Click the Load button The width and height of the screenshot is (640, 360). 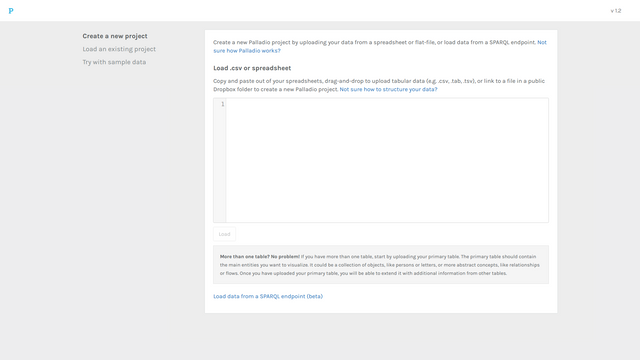[224, 234]
